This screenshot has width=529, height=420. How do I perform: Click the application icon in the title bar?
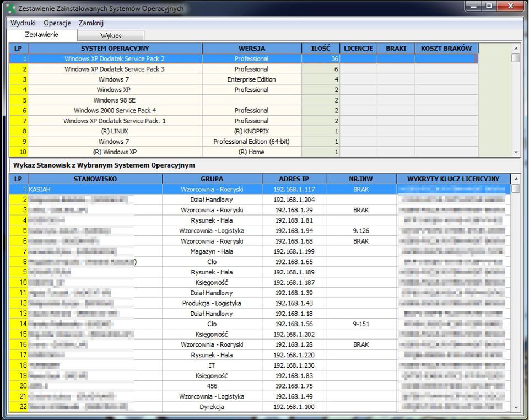tap(11, 9)
